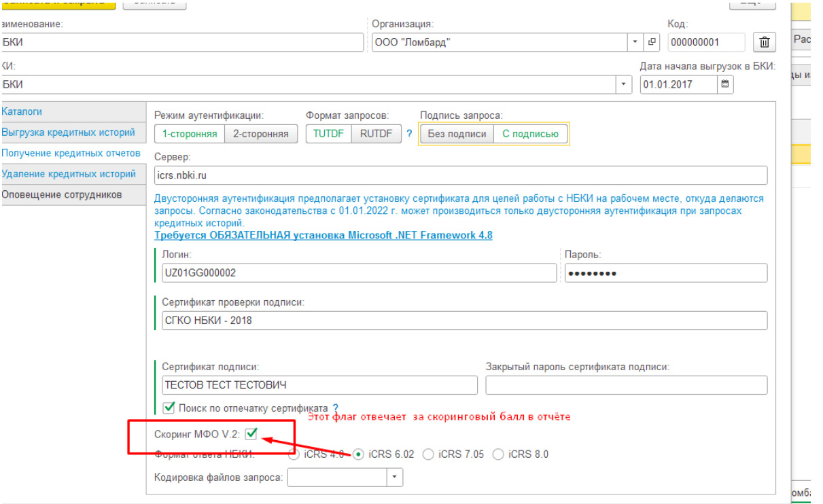Choose С подписью request signature

click(x=530, y=134)
